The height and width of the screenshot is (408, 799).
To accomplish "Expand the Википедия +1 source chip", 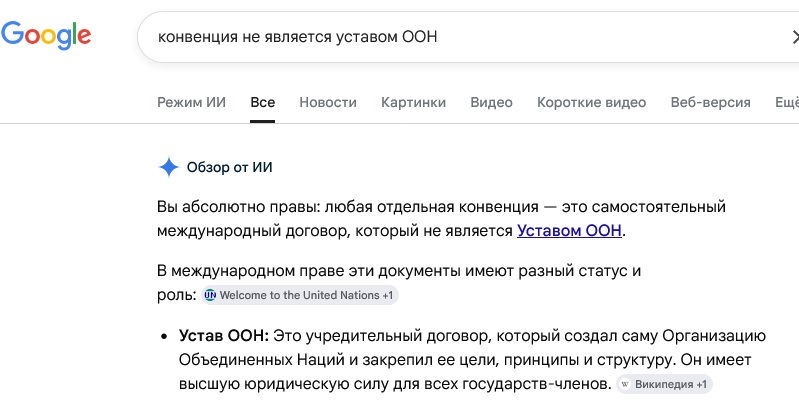I will coord(664,385).
